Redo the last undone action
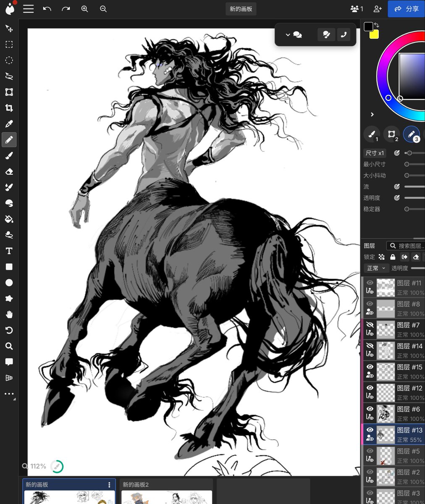Screen dimensions: 425x504 (x=66, y=9)
